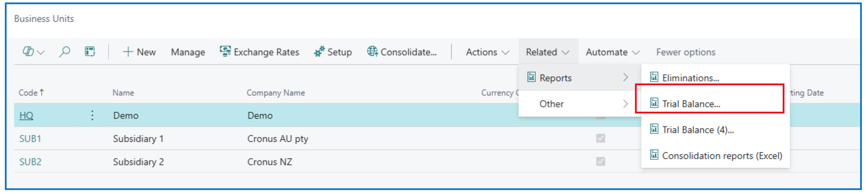Toggle the checkbox in Subsidiary 1 row
This screenshot has width=868, height=194.
[x=600, y=138]
